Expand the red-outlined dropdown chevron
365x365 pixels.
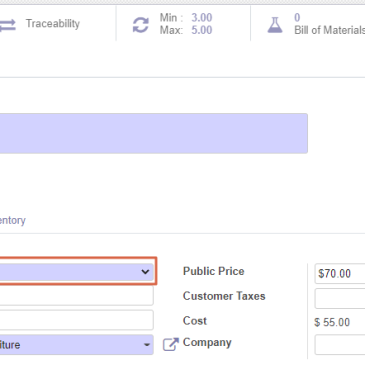coord(145,272)
